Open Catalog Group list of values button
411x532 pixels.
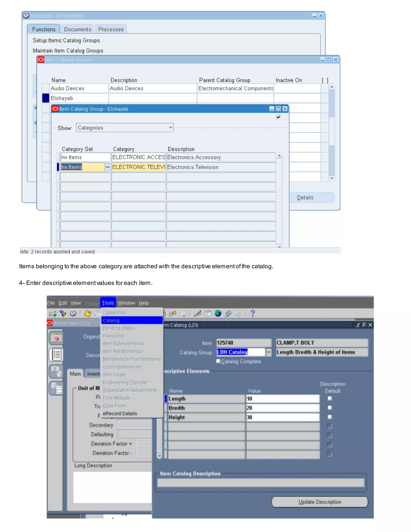pos(268,352)
